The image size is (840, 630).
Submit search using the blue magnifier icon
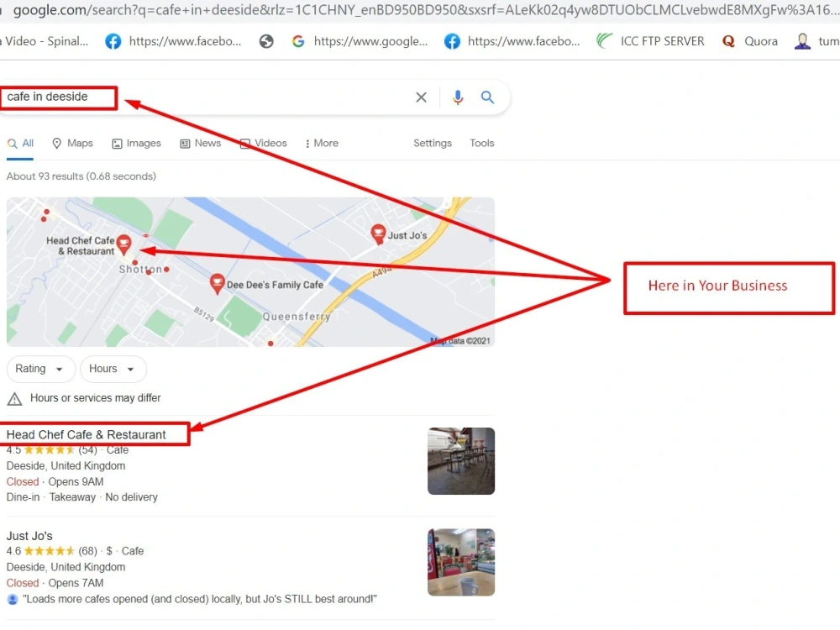487,97
